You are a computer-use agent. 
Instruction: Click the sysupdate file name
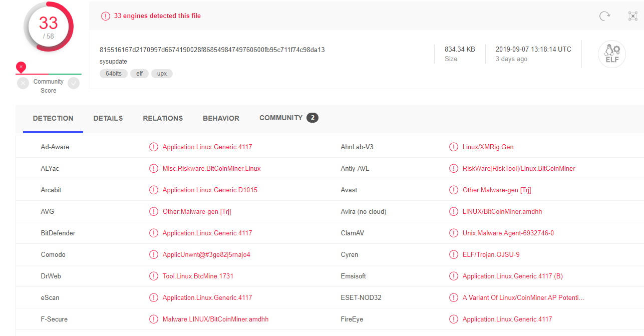tap(113, 62)
